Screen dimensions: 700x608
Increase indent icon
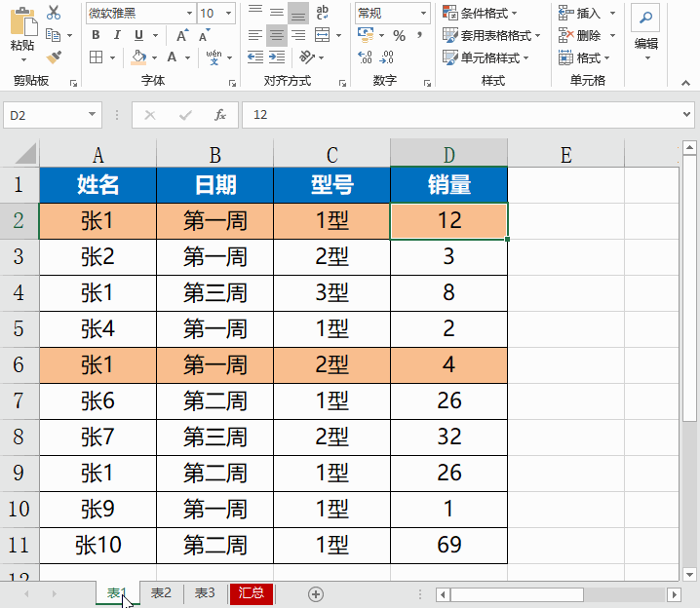pos(277,57)
